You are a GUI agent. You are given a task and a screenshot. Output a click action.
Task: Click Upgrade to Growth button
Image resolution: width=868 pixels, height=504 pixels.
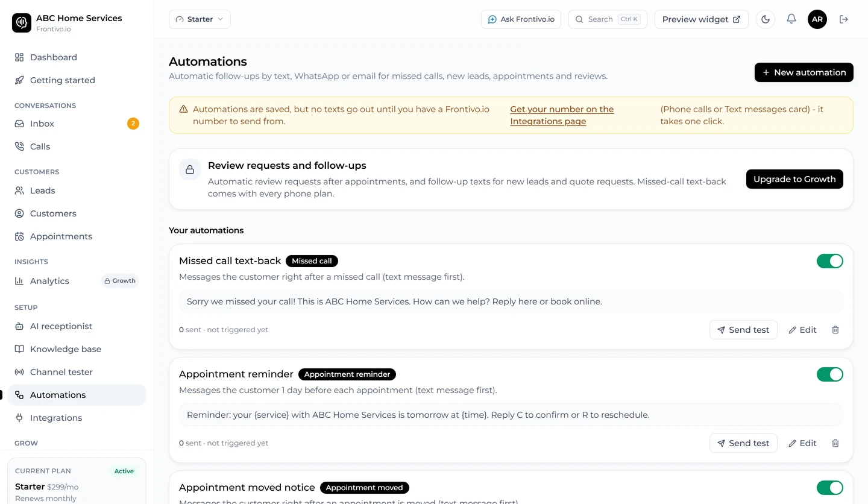pos(794,179)
